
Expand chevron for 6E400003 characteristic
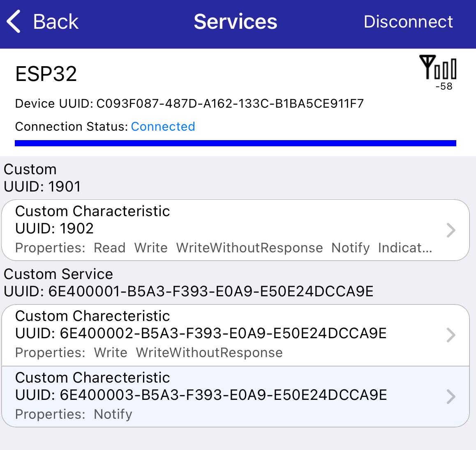click(x=451, y=397)
